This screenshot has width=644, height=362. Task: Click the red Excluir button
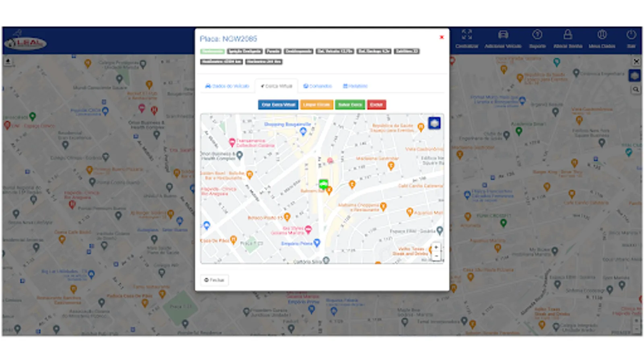[376, 105]
